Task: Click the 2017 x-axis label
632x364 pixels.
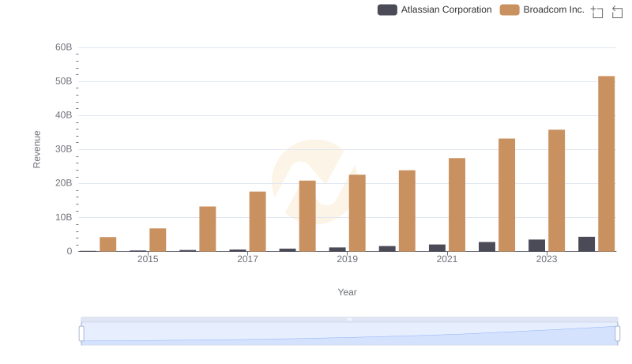Action: click(x=247, y=259)
